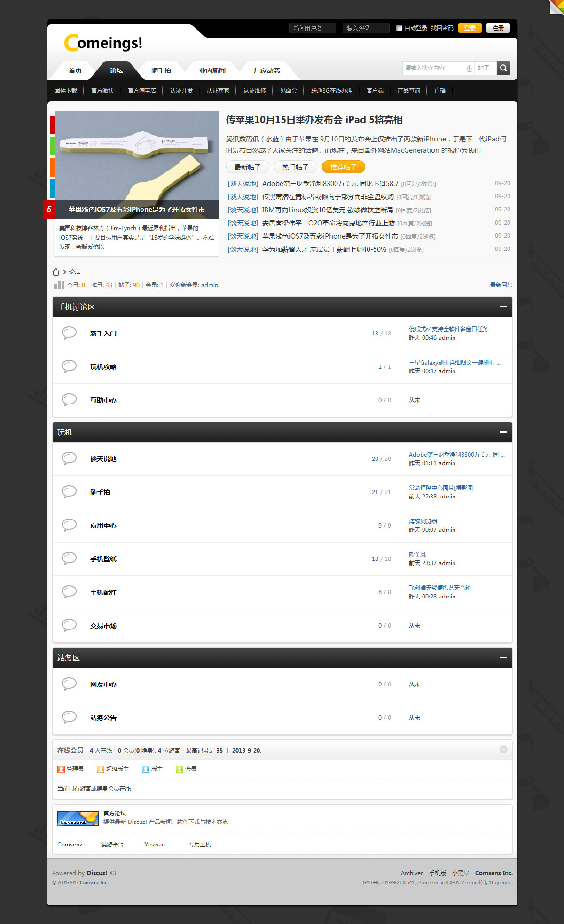Click the Comeings! site logo

[103, 43]
